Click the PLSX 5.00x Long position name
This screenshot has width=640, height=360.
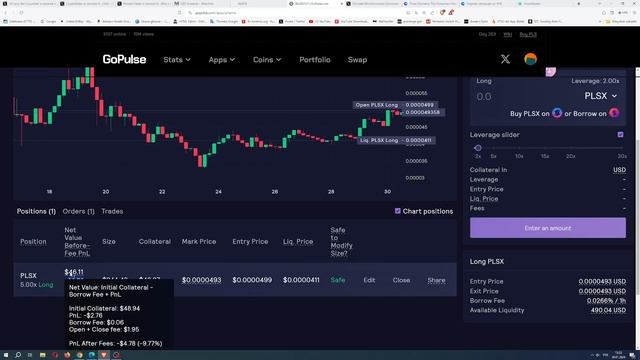click(36, 280)
